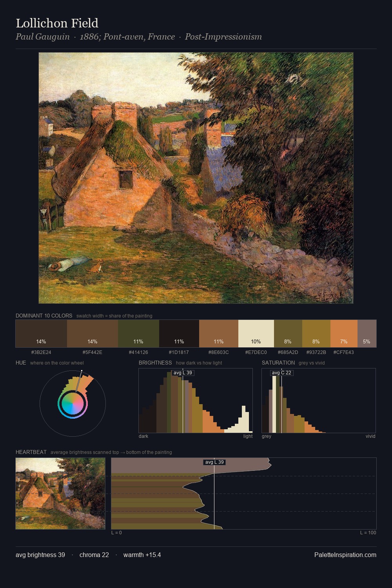392x588 pixels.
Task: Choose the 5% grey-mauve swatch
Action: tap(367, 334)
